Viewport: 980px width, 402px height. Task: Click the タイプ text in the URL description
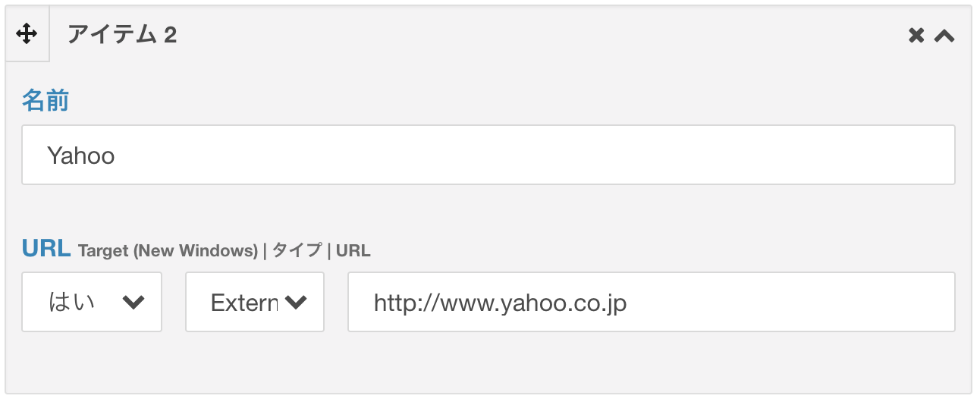(297, 251)
